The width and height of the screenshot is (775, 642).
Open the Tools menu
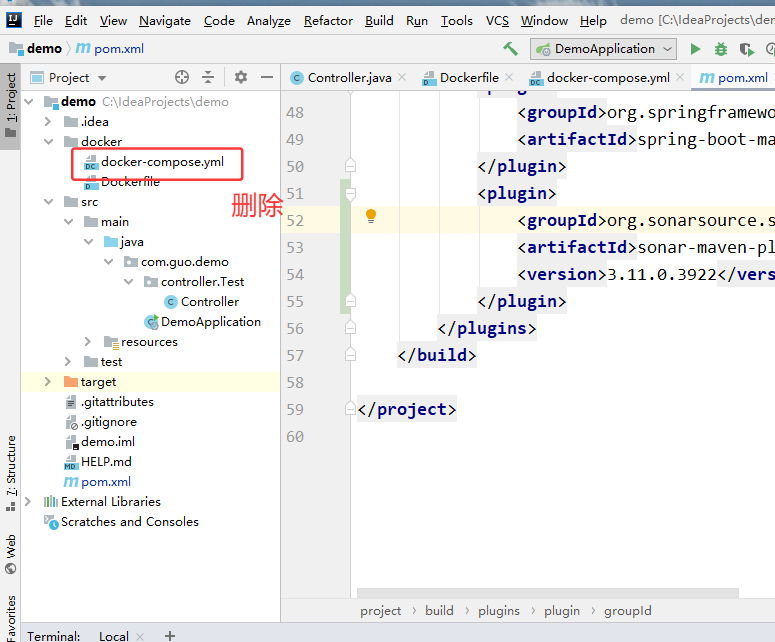coord(456,21)
